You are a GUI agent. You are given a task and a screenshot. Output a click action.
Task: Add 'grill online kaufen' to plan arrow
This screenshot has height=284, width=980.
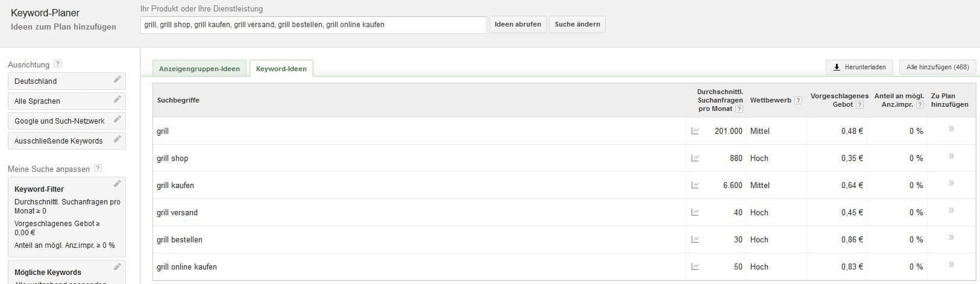click(951, 265)
